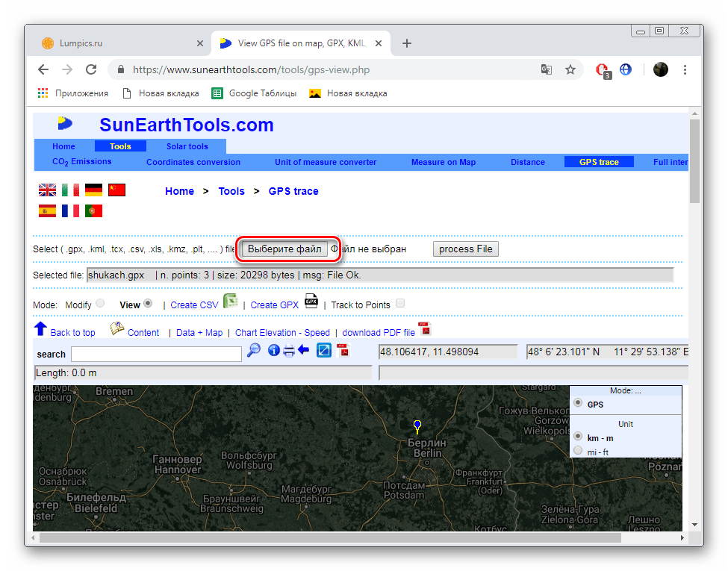This screenshot has width=728, height=571.
Task: Open the Tools menu tab
Action: 120,146
